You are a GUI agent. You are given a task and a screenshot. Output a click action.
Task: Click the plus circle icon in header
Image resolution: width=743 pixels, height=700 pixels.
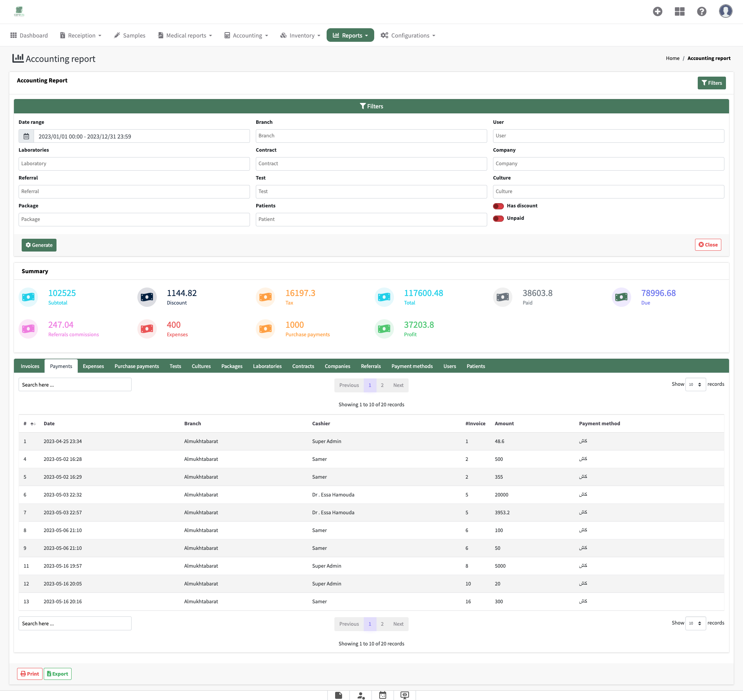tap(657, 12)
